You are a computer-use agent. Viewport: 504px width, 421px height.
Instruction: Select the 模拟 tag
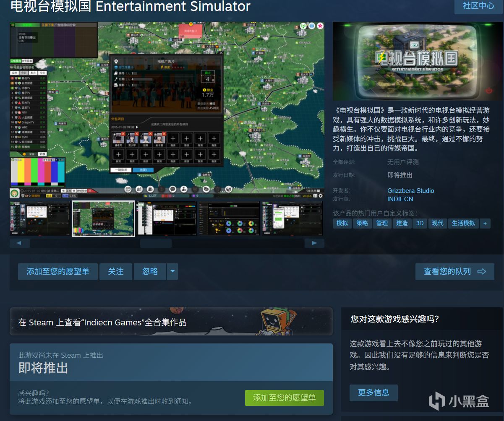click(342, 223)
